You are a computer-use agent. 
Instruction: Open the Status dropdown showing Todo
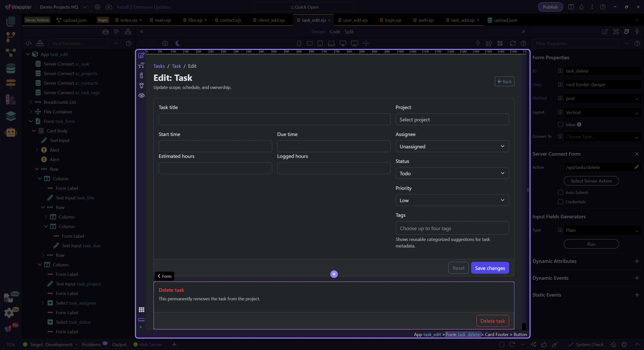pos(452,173)
